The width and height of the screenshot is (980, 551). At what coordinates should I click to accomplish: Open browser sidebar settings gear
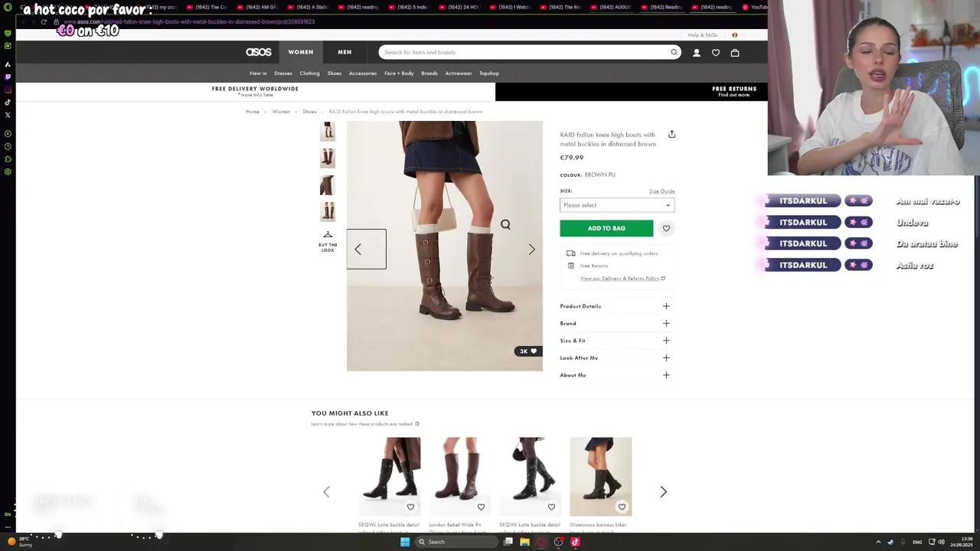point(8,171)
